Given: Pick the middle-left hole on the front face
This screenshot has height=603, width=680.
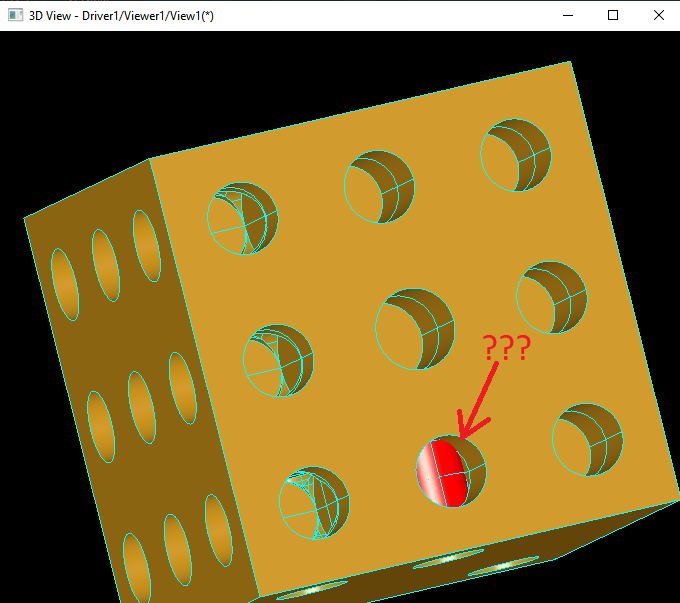Looking at the screenshot, I should (278, 361).
